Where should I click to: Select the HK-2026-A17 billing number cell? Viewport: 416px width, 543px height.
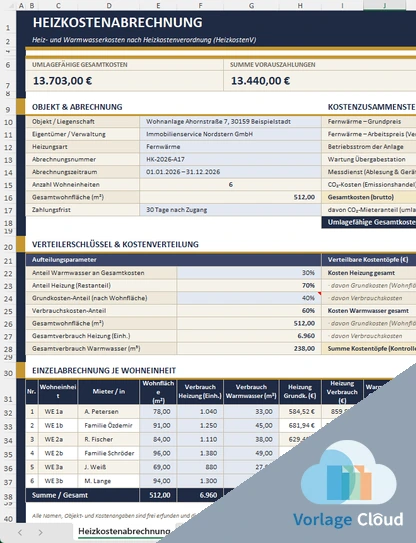pyautogui.click(x=230, y=159)
